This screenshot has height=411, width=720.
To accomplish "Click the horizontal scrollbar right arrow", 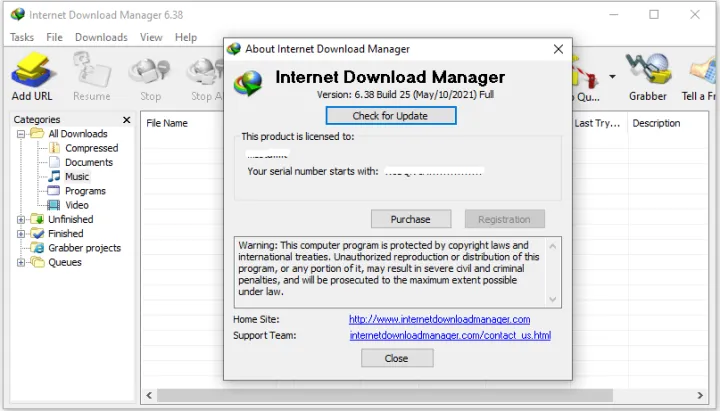I will [x=700, y=395].
